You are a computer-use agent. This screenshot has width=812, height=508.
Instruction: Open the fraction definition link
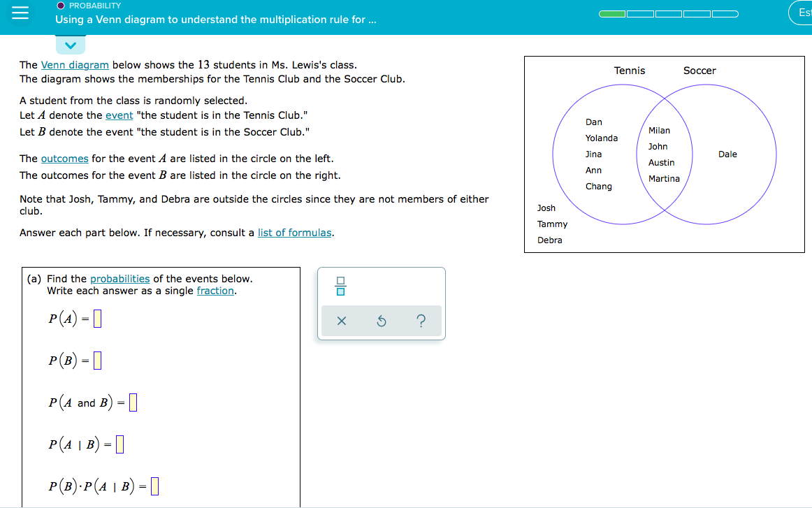click(215, 291)
